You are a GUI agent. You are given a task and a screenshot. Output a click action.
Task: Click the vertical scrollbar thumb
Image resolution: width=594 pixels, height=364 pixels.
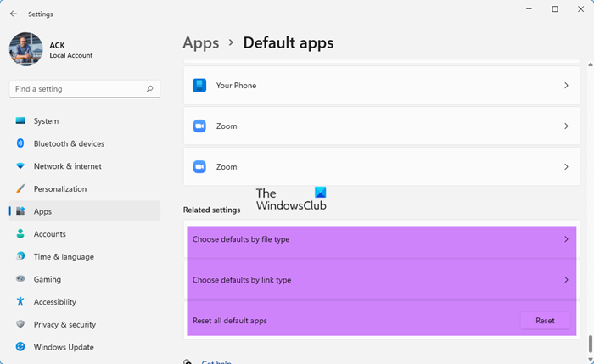[x=589, y=345]
